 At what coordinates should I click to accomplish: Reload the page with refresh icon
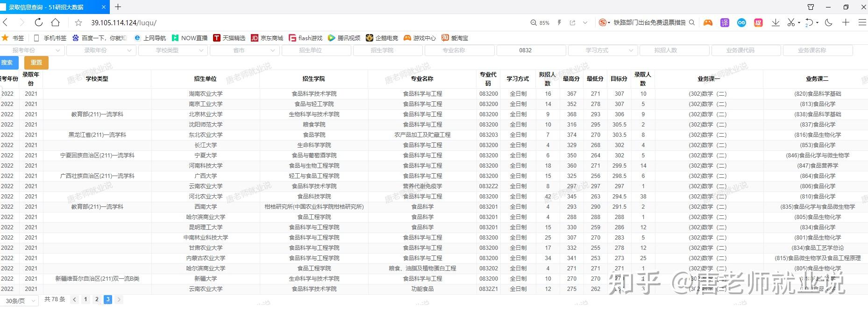click(x=39, y=22)
